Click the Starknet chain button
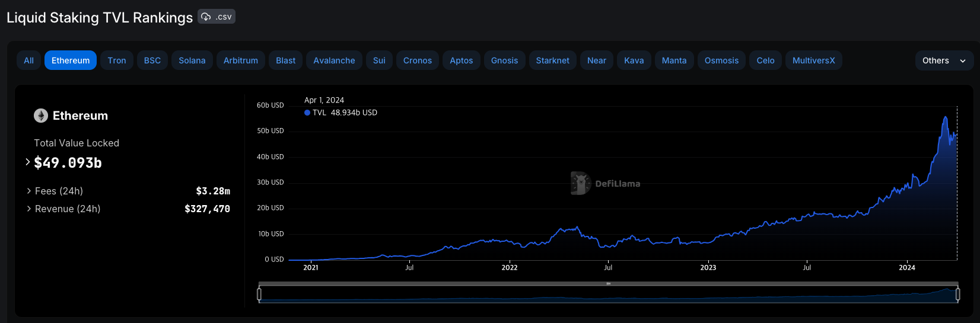This screenshot has height=323, width=980. point(552,60)
